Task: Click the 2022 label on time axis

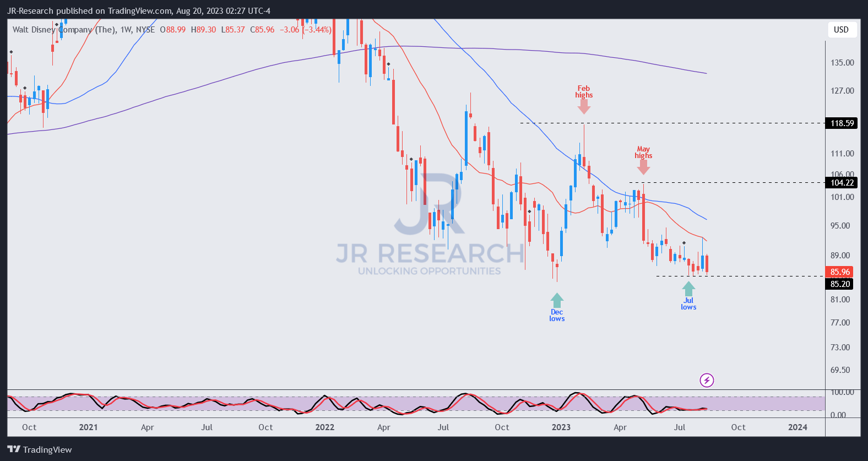Action: (325, 427)
